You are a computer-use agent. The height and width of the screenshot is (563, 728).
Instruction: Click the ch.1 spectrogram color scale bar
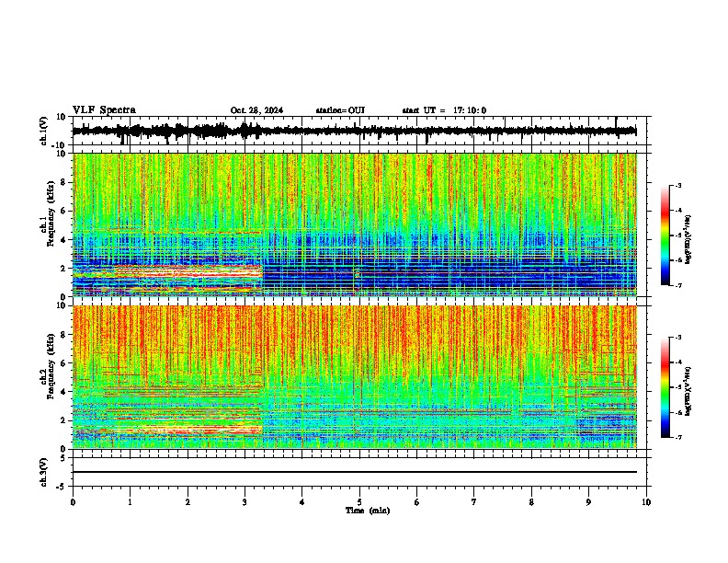tap(665, 236)
